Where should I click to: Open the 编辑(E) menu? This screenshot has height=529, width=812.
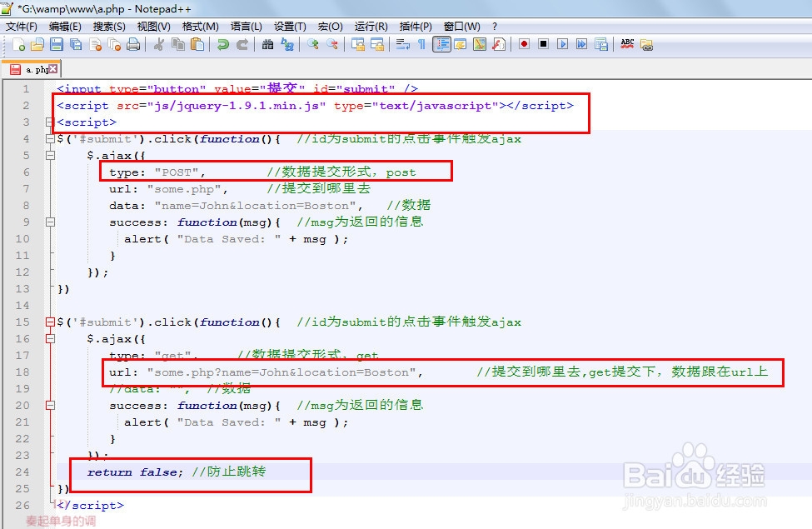click(65, 26)
